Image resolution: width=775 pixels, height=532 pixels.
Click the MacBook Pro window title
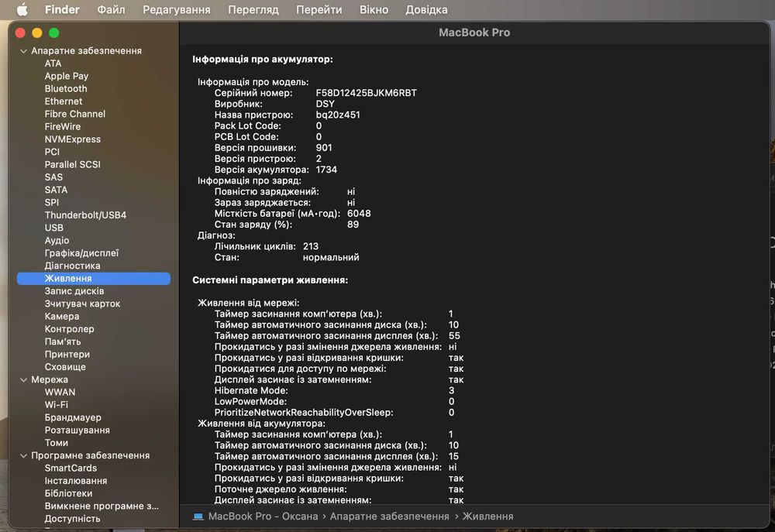(x=474, y=33)
